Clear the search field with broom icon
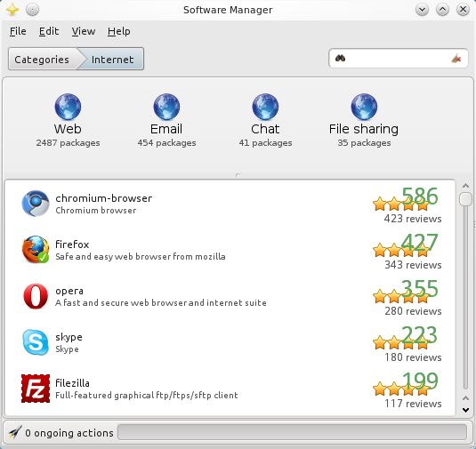Viewport: 476px width, 449px height. (x=456, y=59)
